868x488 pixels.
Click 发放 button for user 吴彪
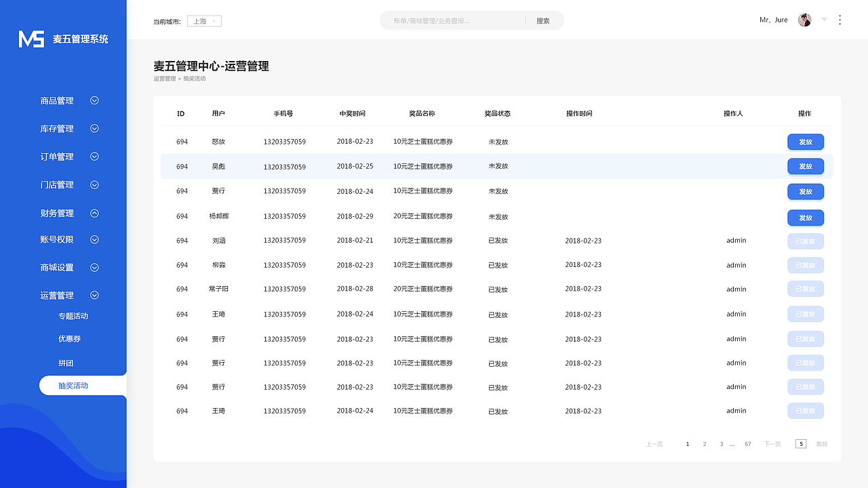pyautogui.click(x=806, y=166)
